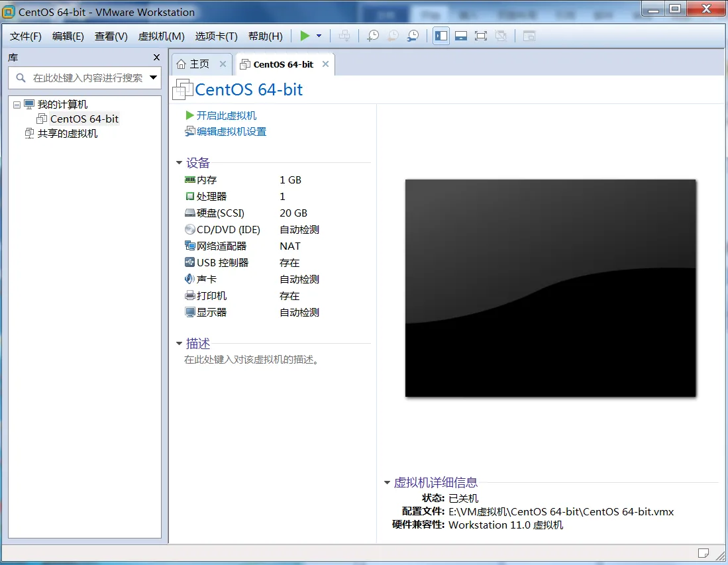Open the power options dropdown arrow

[319, 36]
